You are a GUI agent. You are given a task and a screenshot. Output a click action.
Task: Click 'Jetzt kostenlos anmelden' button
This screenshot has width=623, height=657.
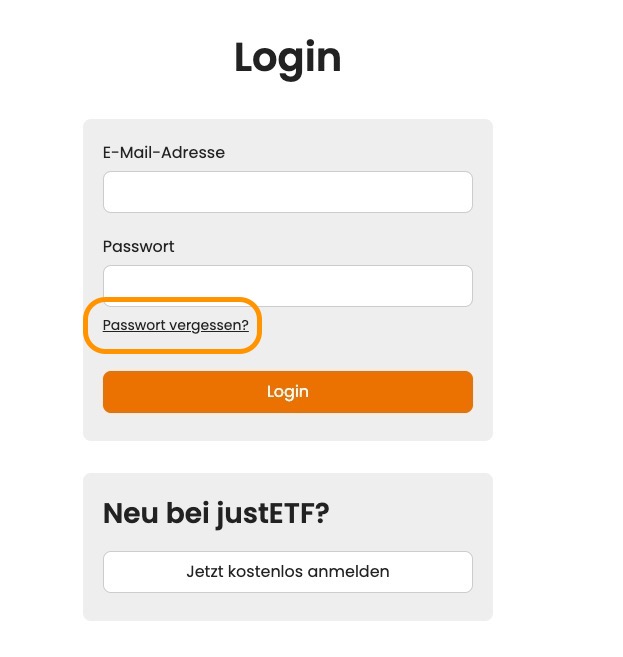287,572
